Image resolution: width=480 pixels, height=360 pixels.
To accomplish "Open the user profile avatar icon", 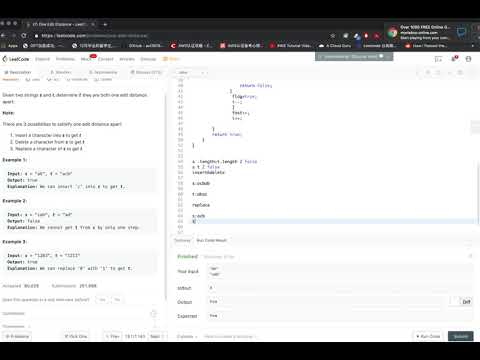I will click(x=468, y=59).
